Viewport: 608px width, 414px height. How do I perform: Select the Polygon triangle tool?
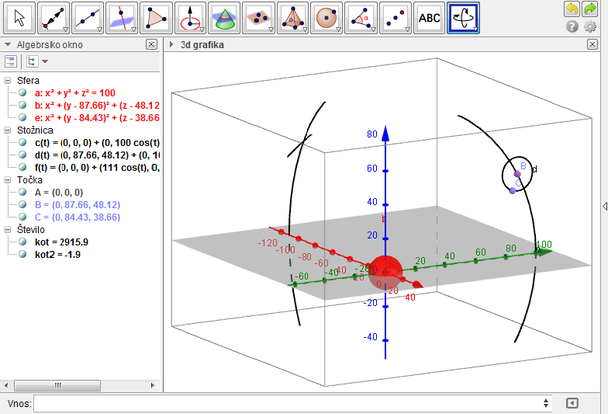pyautogui.click(x=156, y=18)
